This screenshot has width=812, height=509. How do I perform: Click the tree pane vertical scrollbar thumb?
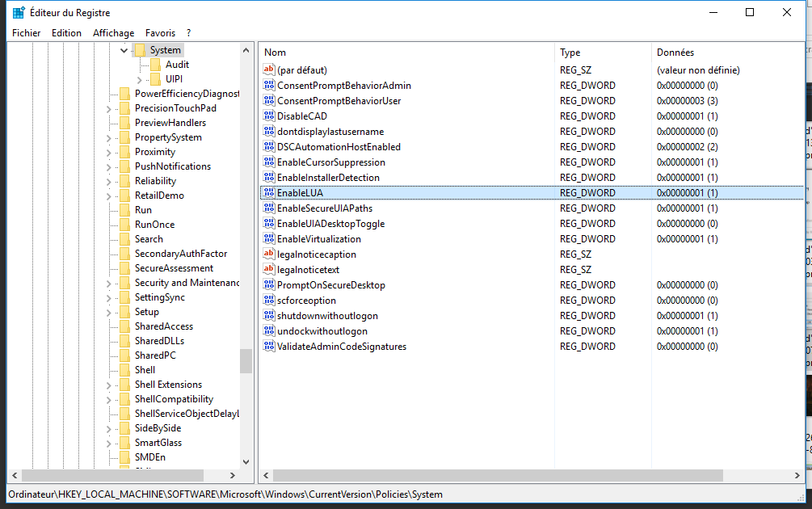pos(246,361)
